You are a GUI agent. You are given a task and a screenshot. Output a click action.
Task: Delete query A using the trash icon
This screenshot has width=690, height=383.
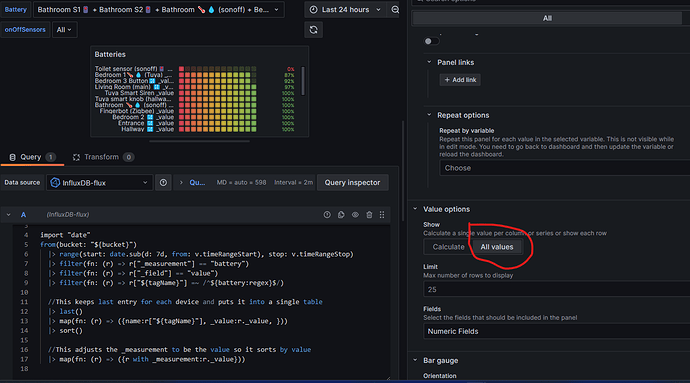369,215
